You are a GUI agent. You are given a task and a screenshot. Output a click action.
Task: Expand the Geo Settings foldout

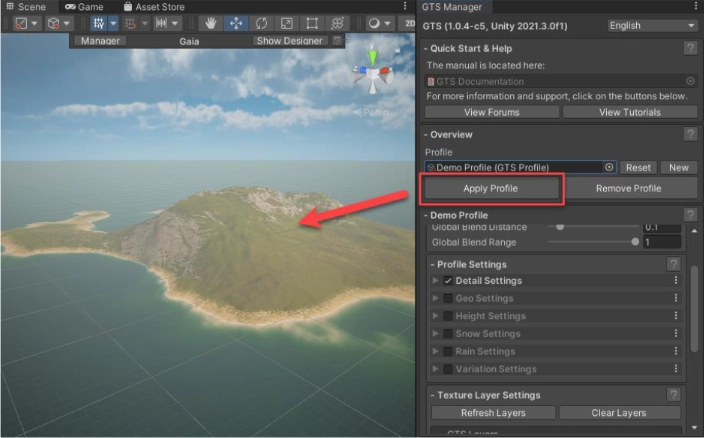click(x=435, y=298)
